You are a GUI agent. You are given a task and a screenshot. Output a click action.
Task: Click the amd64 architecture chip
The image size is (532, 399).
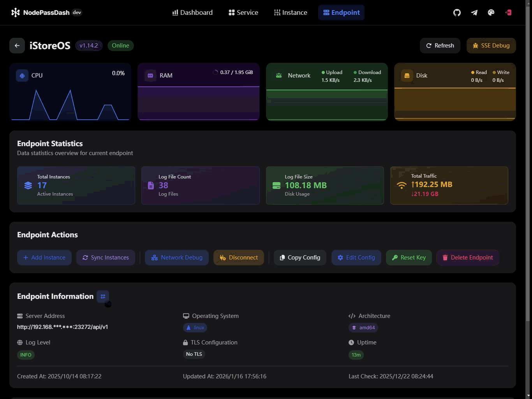point(363,328)
